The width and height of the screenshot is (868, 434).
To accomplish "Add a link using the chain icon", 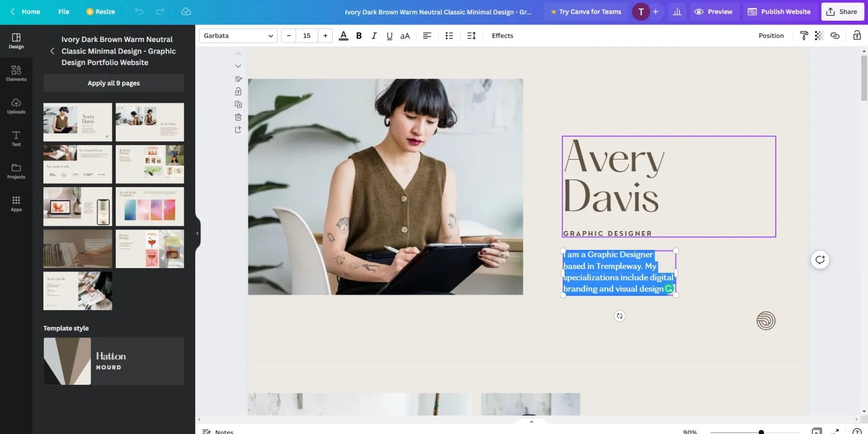I will point(835,35).
